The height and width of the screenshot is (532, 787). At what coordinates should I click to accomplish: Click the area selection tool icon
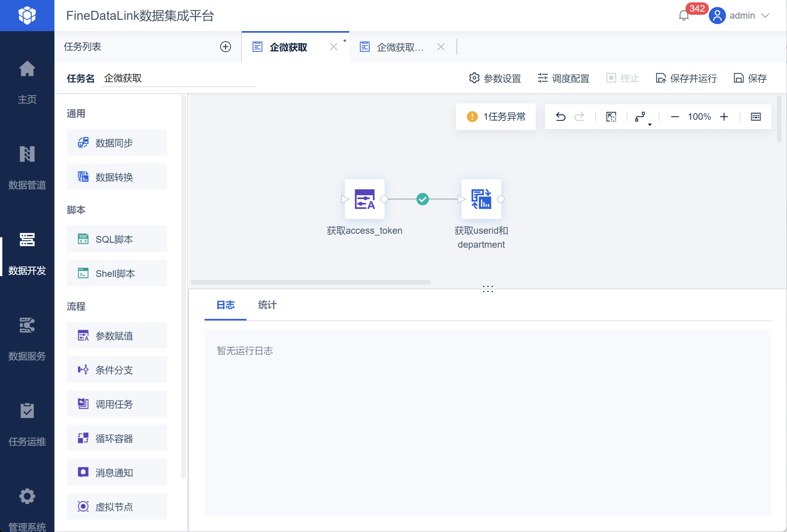[611, 117]
